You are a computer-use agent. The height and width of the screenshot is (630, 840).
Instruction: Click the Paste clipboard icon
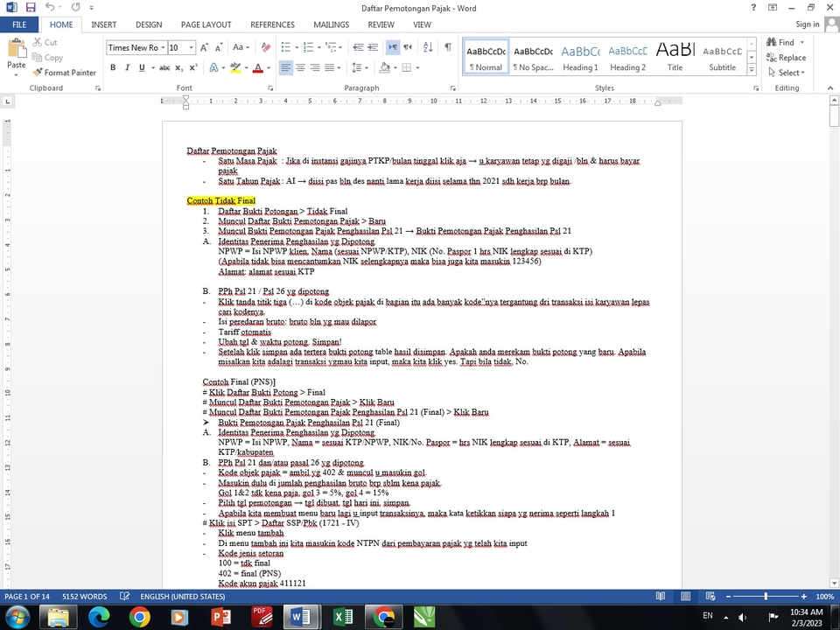pyautogui.click(x=17, y=49)
